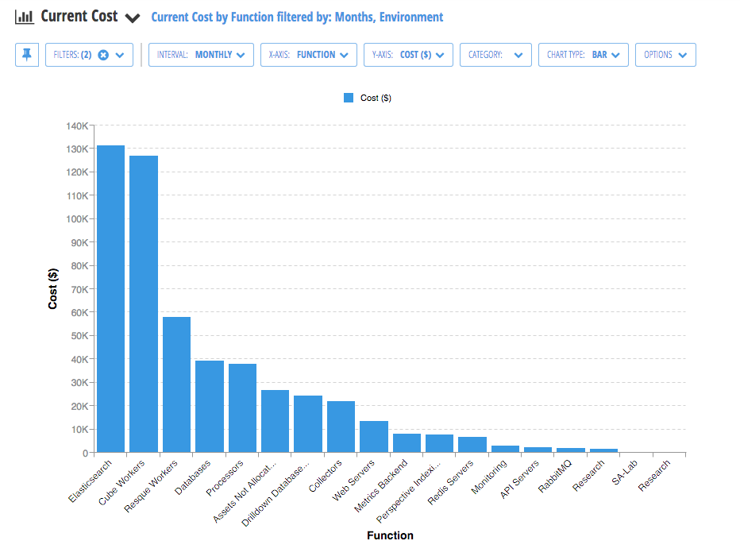Open the Interval Monthly dropdown
Screen dimensions: 740x560
(x=201, y=55)
